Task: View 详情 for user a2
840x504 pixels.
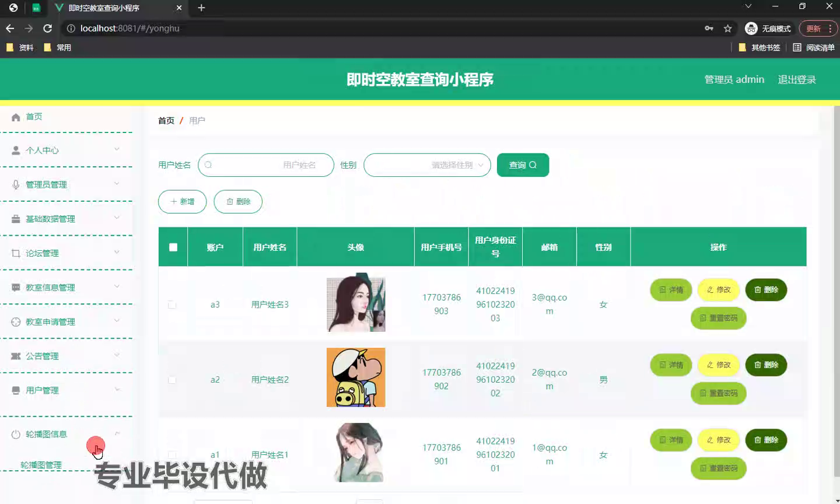Action: pos(671,365)
